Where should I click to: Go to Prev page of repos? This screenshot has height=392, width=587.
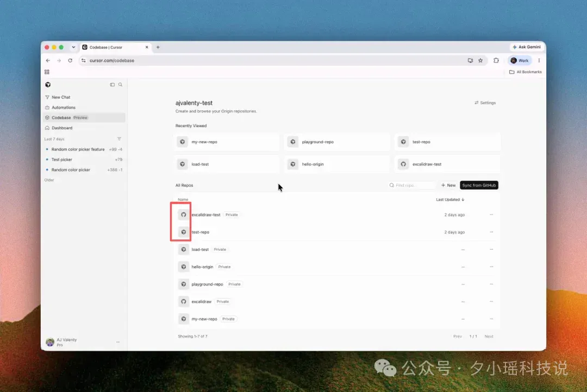point(458,337)
